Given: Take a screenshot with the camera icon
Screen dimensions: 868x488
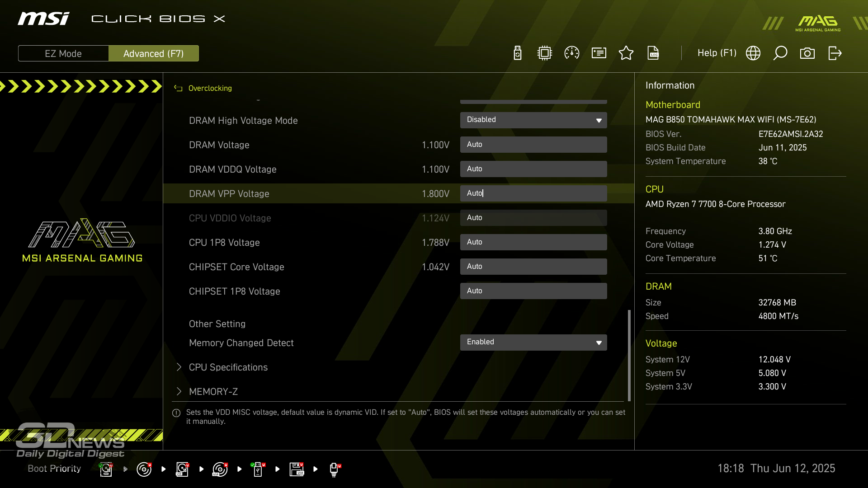Looking at the screenshot, I should point(807,53).
